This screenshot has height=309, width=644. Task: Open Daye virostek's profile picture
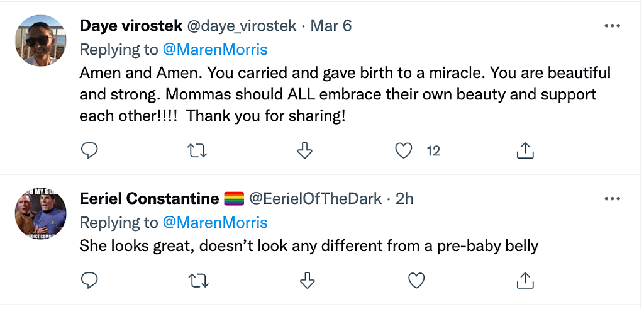[41, 39]
